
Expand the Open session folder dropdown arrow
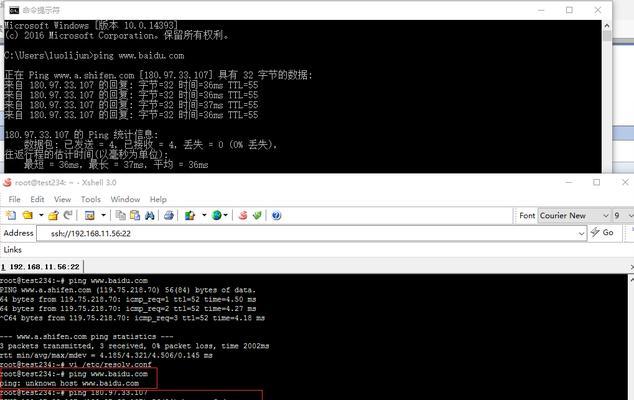click(x=41, y=215)
